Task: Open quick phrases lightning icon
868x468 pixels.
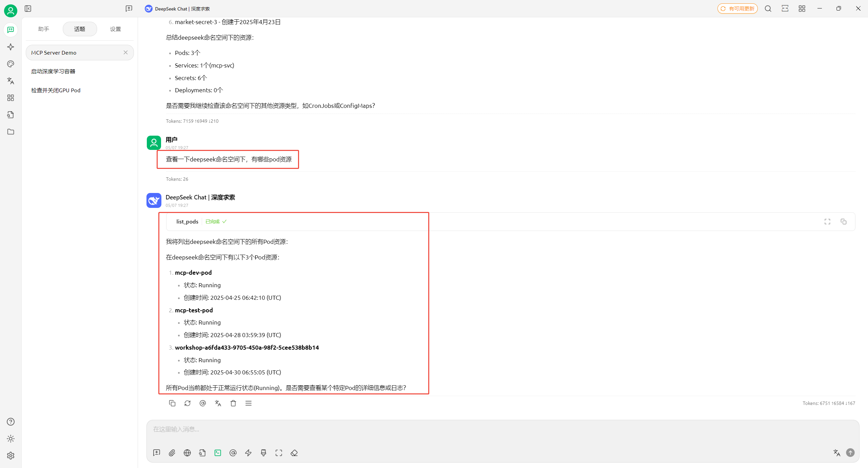Action: [248, 453]
